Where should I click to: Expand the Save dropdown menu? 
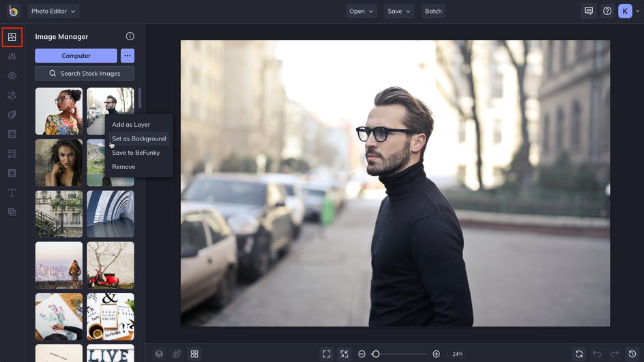point(399,11)
